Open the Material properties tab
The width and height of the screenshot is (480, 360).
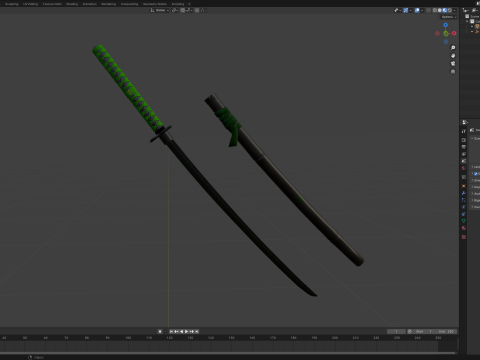[x=464, y=228]
